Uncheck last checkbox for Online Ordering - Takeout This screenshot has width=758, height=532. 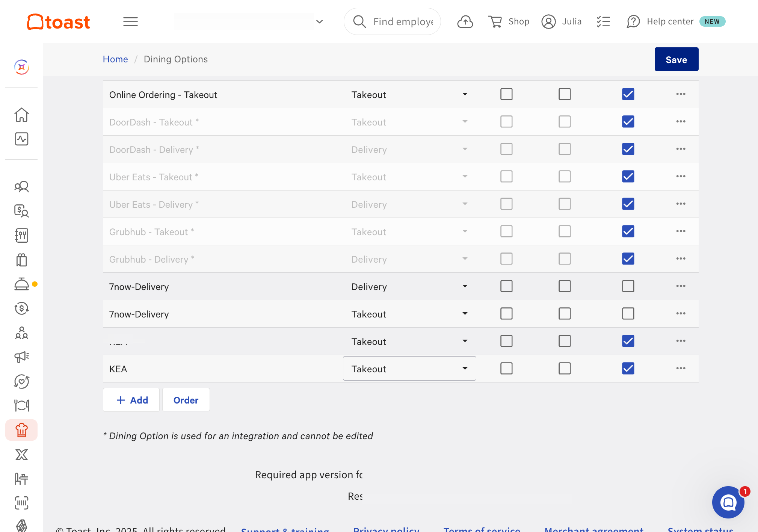pyautogui.click(x=628, y=94)
